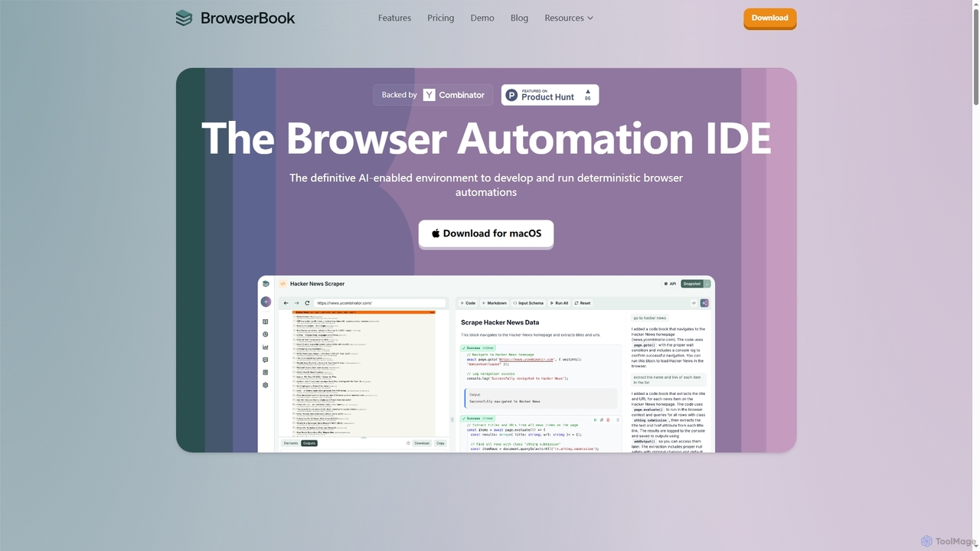Screen dimensions: 980x551
Task: Click the book icon in preview sidebar
Action: (x=266, y=322)
